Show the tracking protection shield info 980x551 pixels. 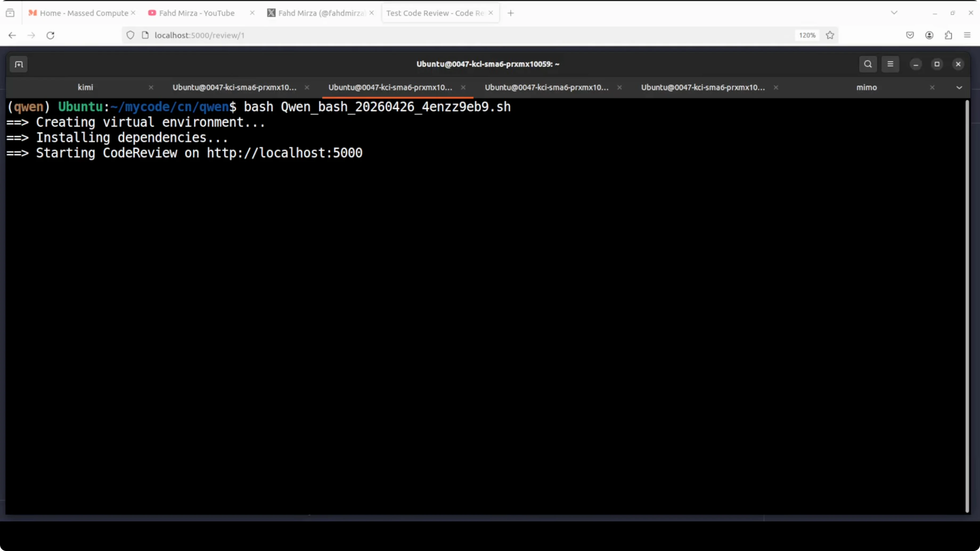pyautogui.click(x=130, y=35)
